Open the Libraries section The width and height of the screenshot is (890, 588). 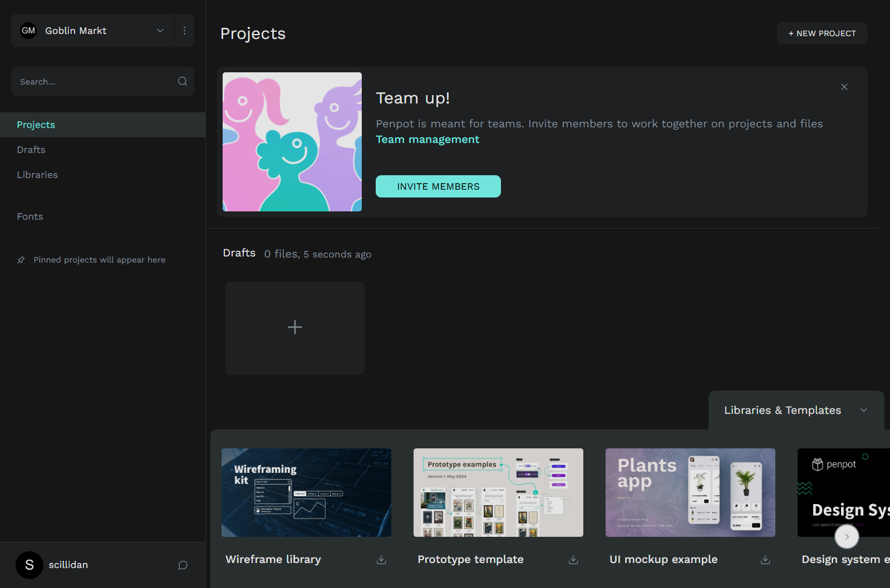pos(102,175)
